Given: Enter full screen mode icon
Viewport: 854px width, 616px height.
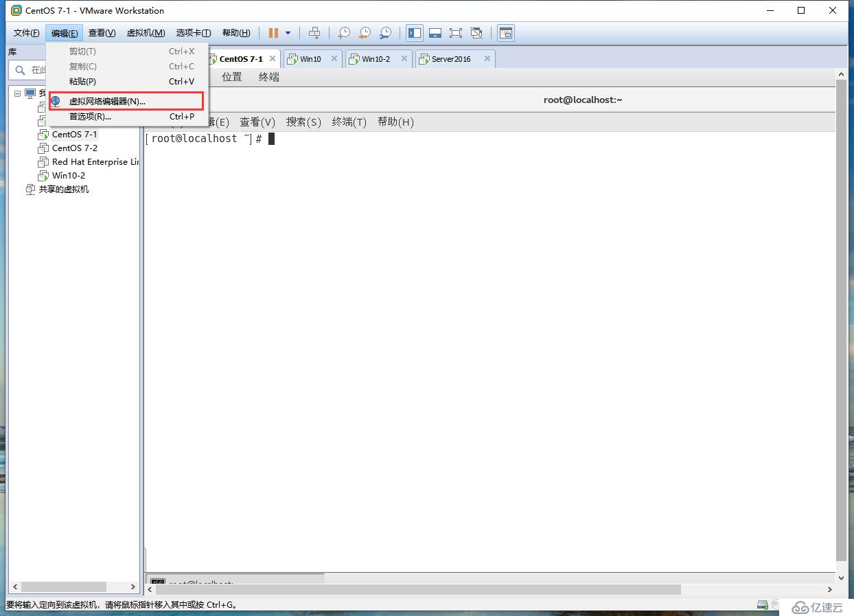Looking at the screenshot, I should 455,33.
